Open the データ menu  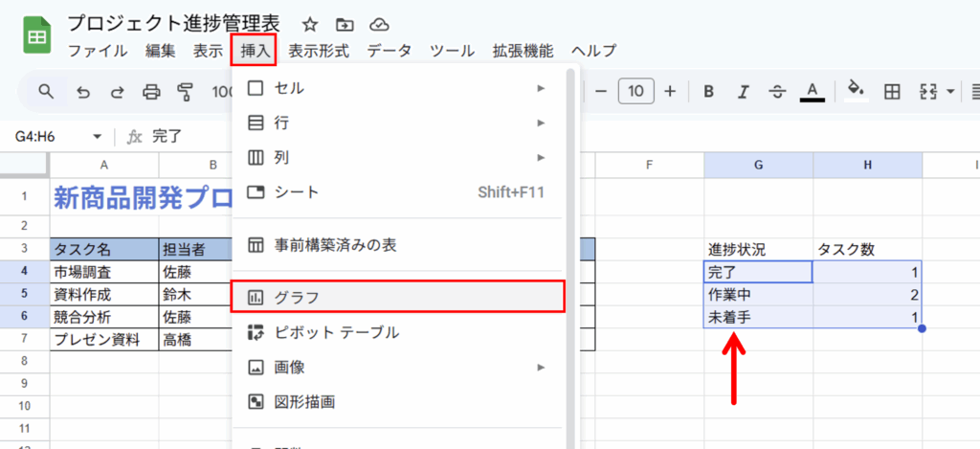(389, 51)
